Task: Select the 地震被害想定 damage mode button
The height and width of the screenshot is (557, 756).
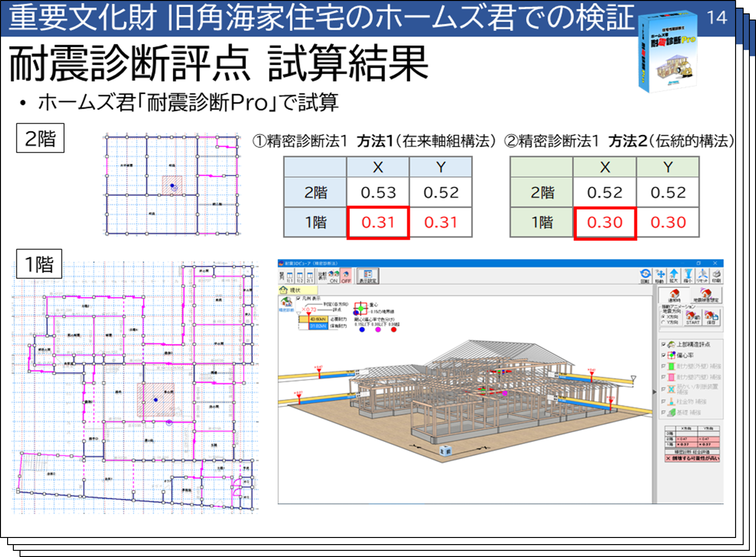Action: click(x=706, y=295)
